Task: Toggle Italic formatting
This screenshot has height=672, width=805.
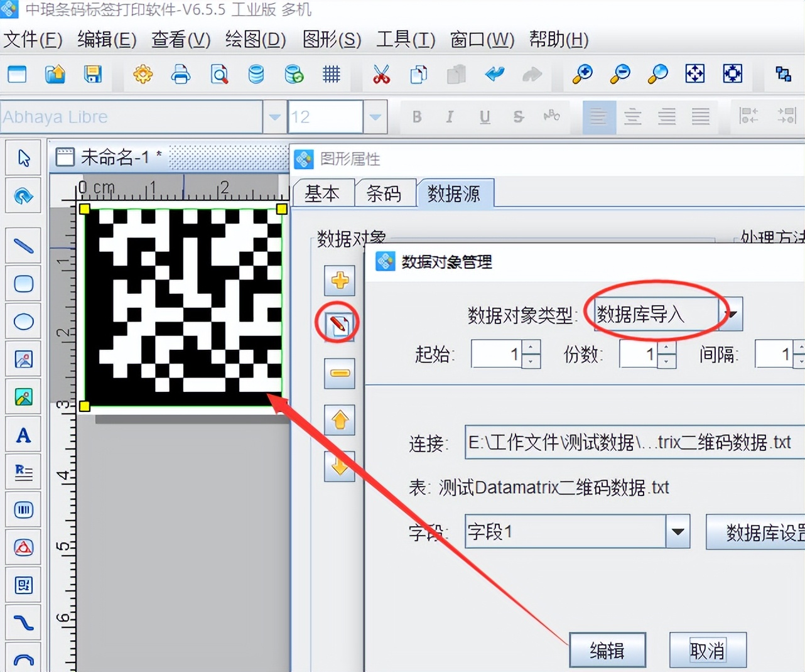Action: (450, 117)
